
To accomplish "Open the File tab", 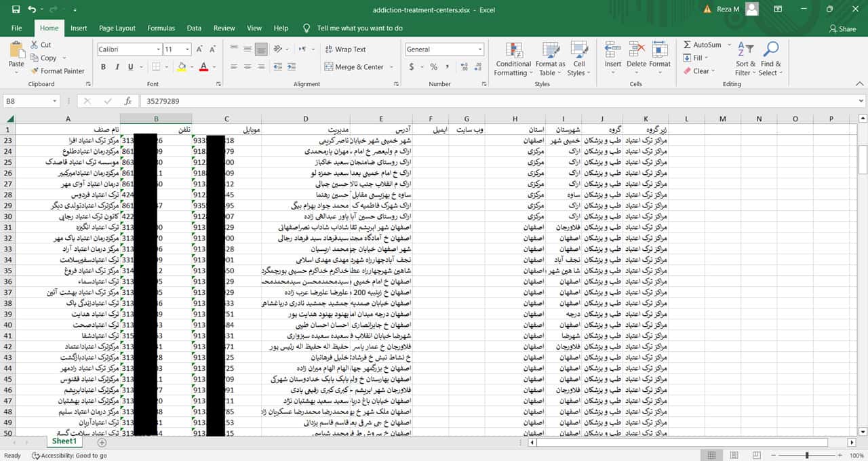I will [x=16, y=28].
